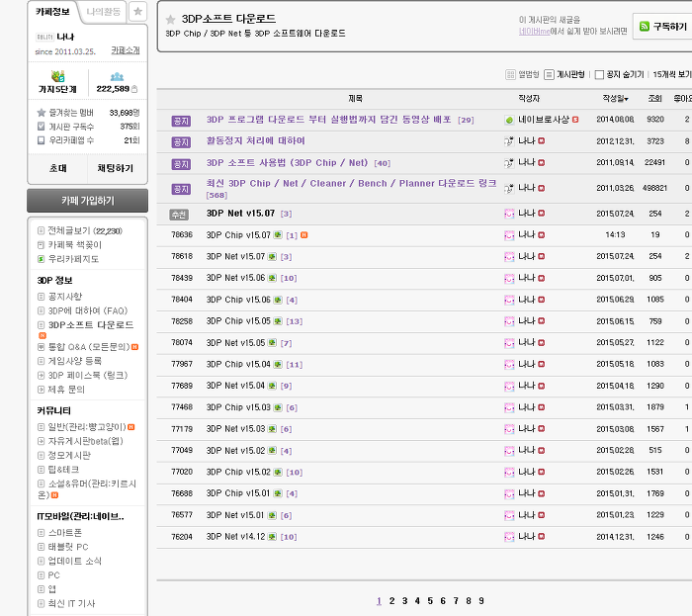The width and height of the screenshot is (692, 616).
Task: Open the 태블릿 PC board
Action: click(x=68, y=547)
